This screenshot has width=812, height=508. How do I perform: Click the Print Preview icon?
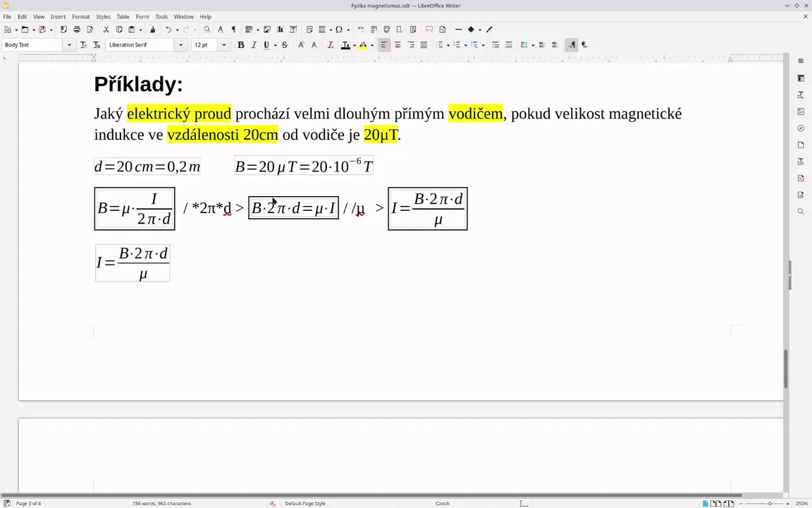pyautogui.click(x=90, y=30)
